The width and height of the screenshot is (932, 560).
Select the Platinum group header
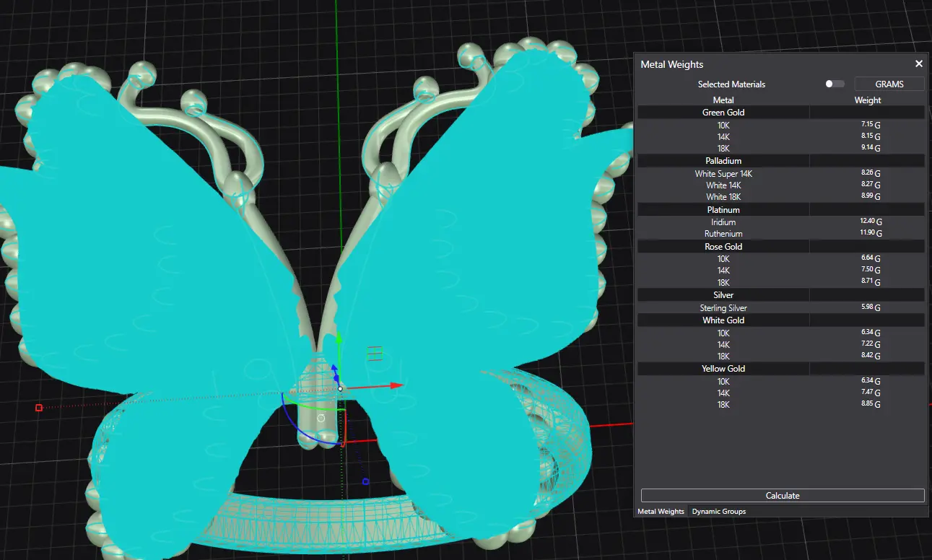click(x=781, y=210)
